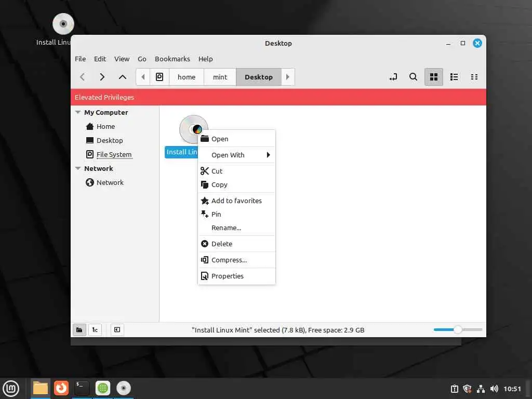Minimize the Desktop window
532x399 pixels.
point(448,44)
